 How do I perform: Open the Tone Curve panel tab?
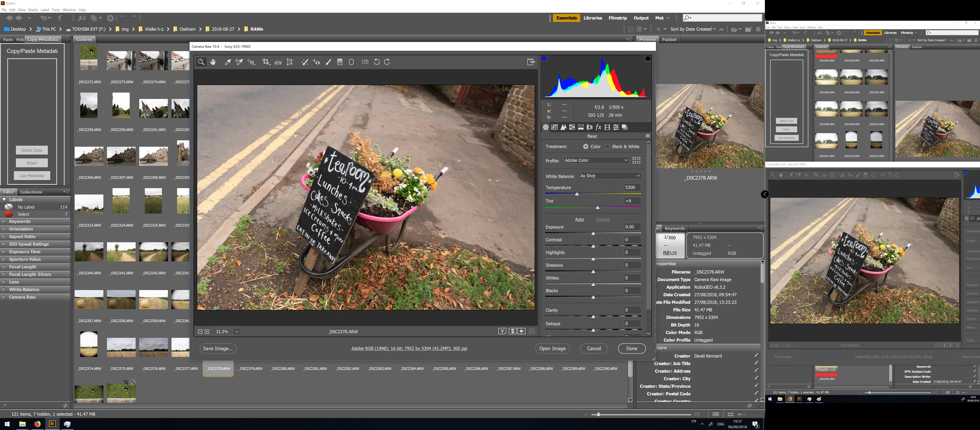555,127
